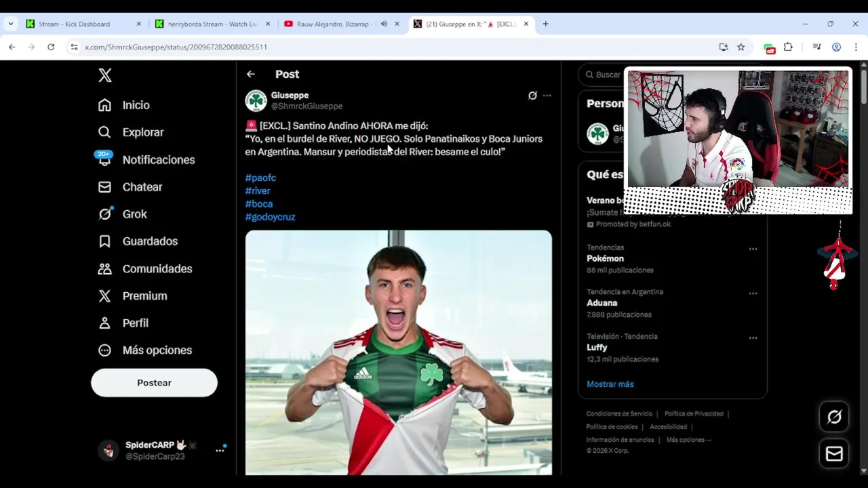Click Promoted by betfun.ok label
This screenshot has height=488, width=868.
(629, 224)
